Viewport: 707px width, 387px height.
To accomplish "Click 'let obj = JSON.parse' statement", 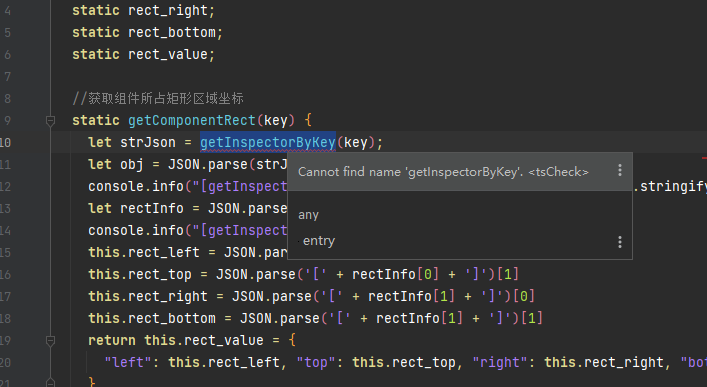I will (188, 165).
